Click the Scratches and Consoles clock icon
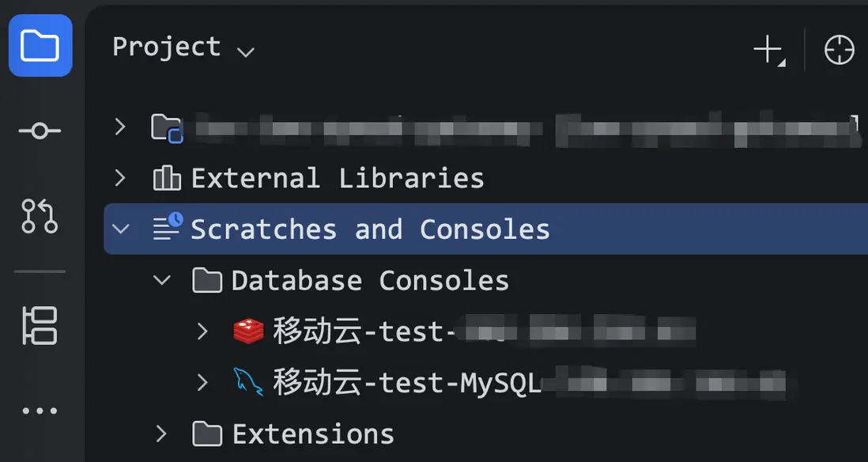This screenshot has height=462, width=868. click(x=167, y=228)
